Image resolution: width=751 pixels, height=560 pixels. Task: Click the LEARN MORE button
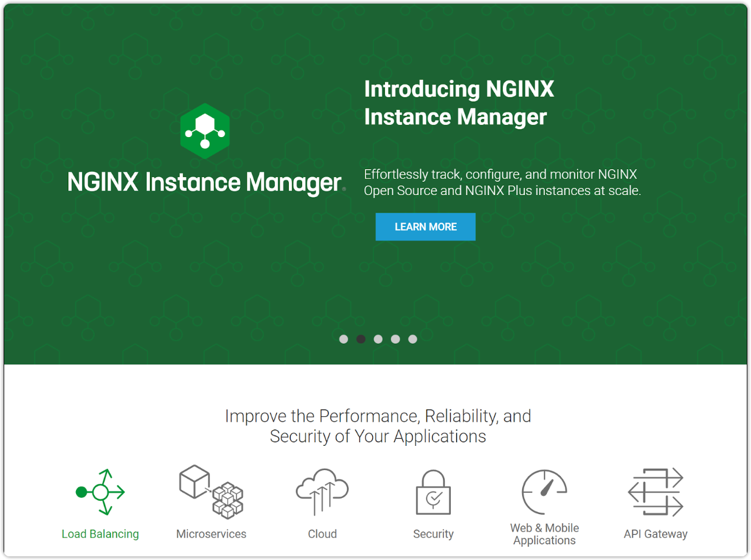pyautogui.click(x=425, y=227)
